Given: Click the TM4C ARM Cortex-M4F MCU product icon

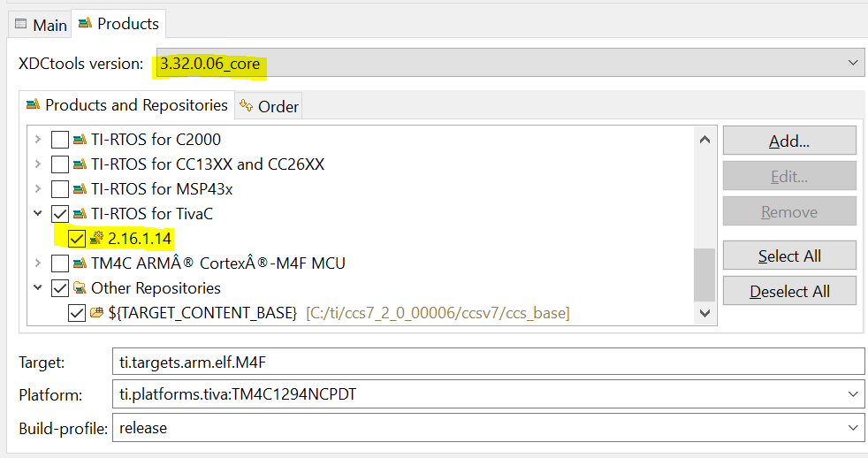Looking at the screenshot, I should point(80,263).
